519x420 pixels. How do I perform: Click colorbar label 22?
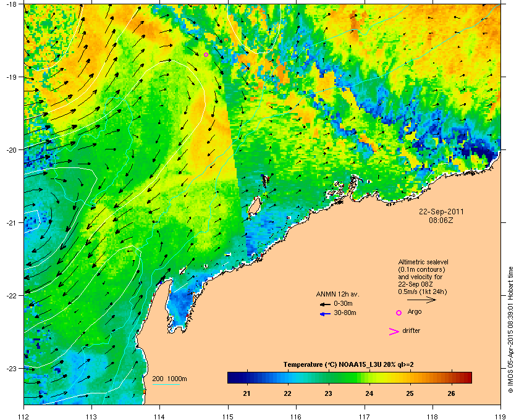point(288,393)
